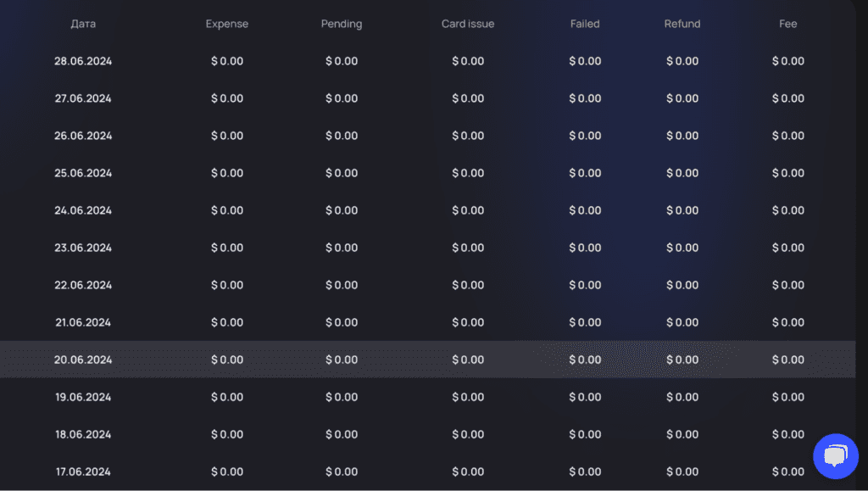Viewport: 868px width, 491px height.
Task: Click Pending amount for 26.06.2024
Action: click(342, 136)
